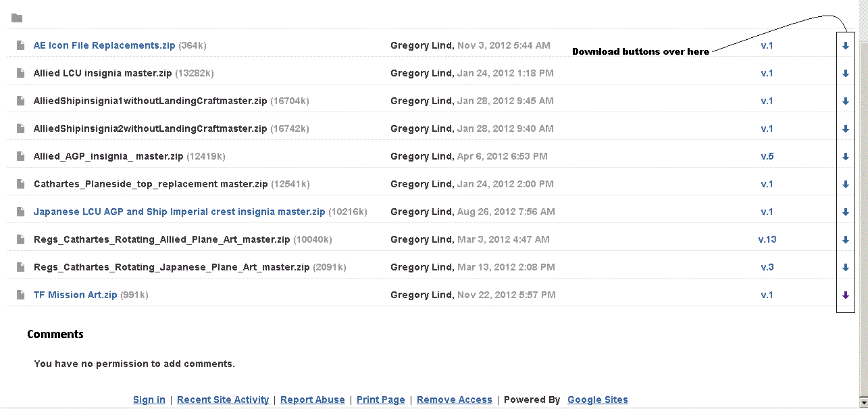Download Regs_Cathartes_Rotating_Allied_Plane_Art_master.zip via arrow
868x409 pixels.
click(845, 240)
